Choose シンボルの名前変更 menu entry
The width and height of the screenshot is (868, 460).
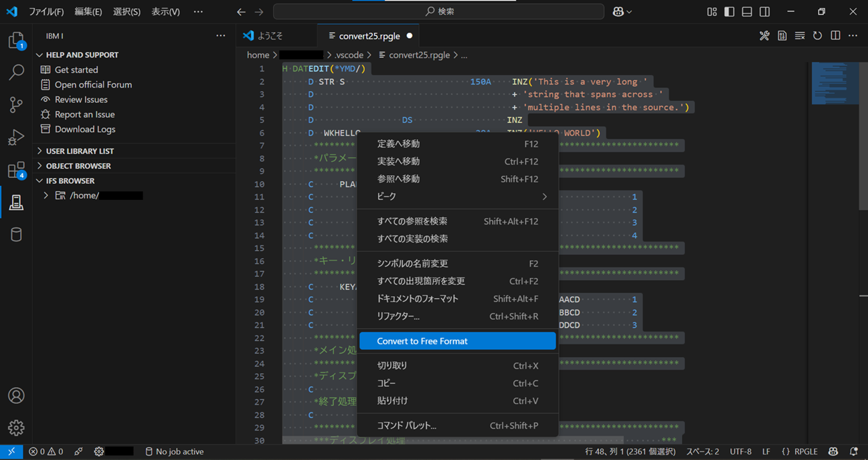458,263
